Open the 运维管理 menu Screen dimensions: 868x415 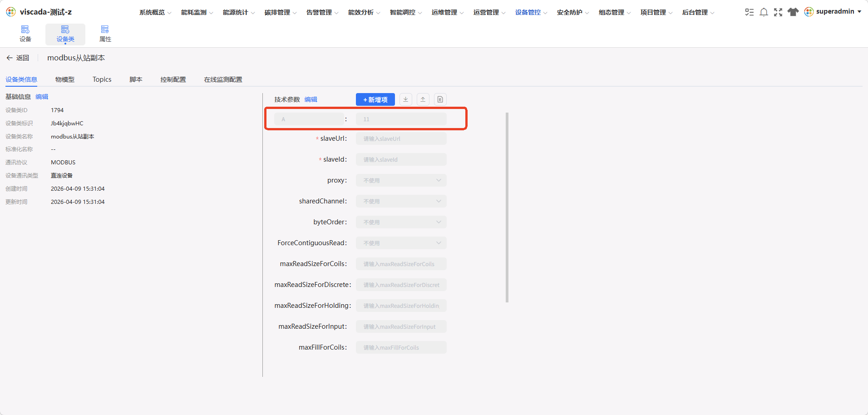tap(448, 12)
